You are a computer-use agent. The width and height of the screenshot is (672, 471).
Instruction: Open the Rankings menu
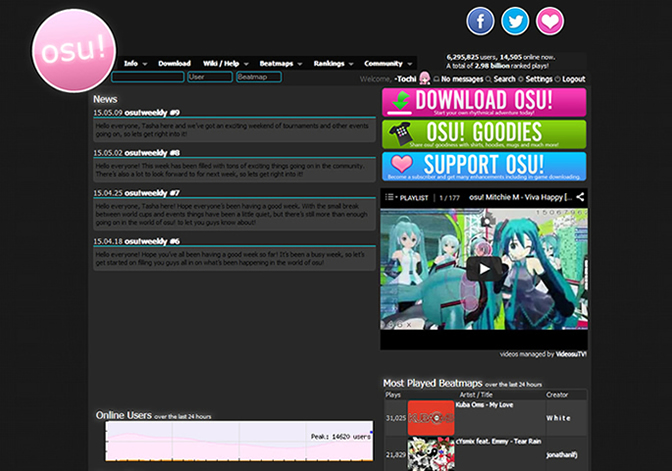point(329,63)
